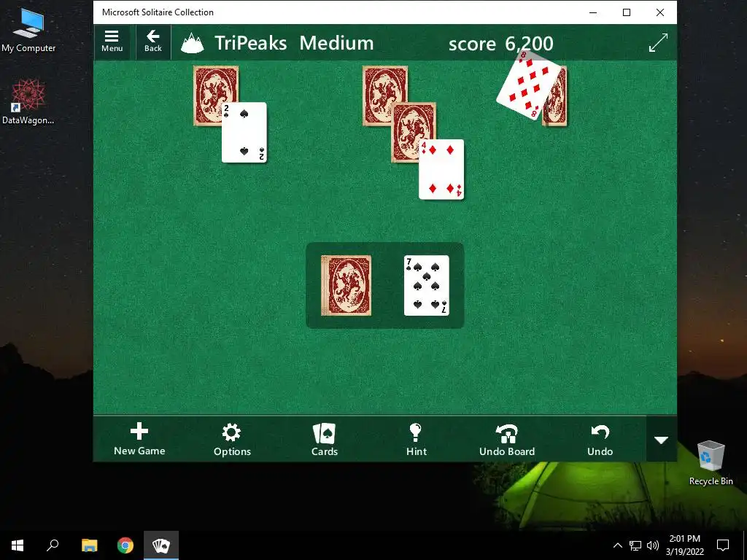
Task: Click the TriPeaks Medium title text
Action: [294, 43]
